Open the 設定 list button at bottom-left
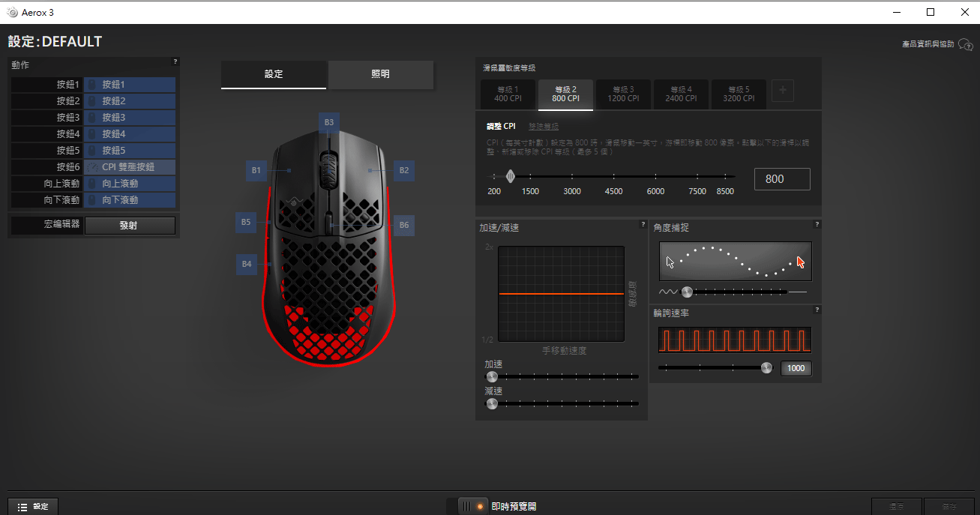This screenshot has width=980, height=515. (x=33, y=507)
